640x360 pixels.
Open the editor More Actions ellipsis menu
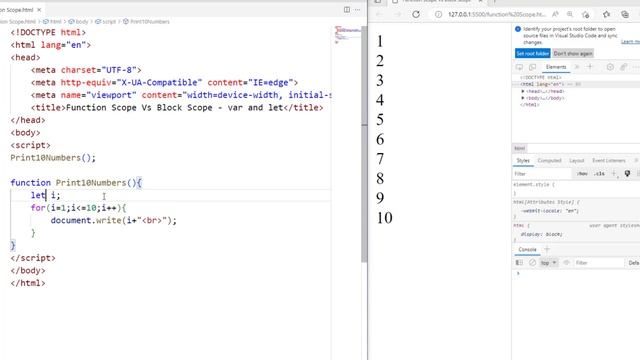pyautogui.click(x=358, y=9)
